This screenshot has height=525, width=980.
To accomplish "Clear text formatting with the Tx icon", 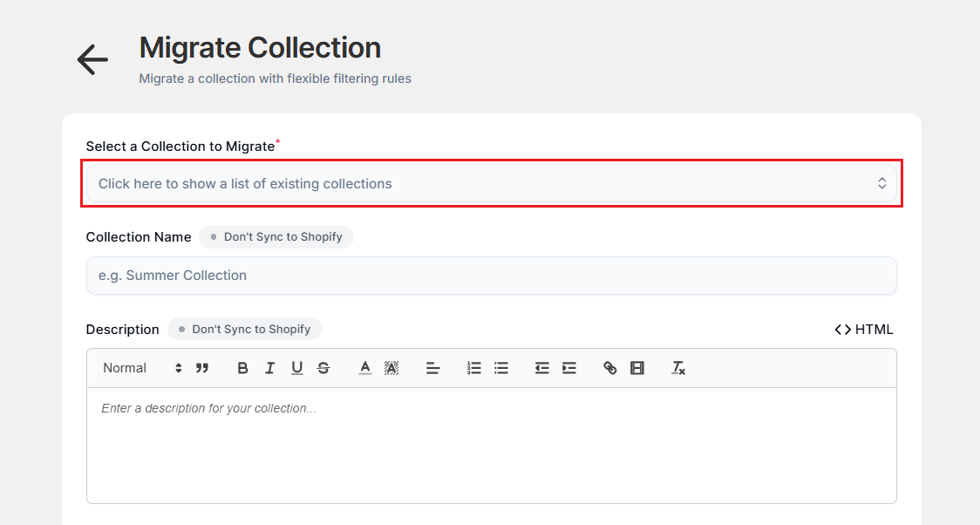I will [678, 367].
